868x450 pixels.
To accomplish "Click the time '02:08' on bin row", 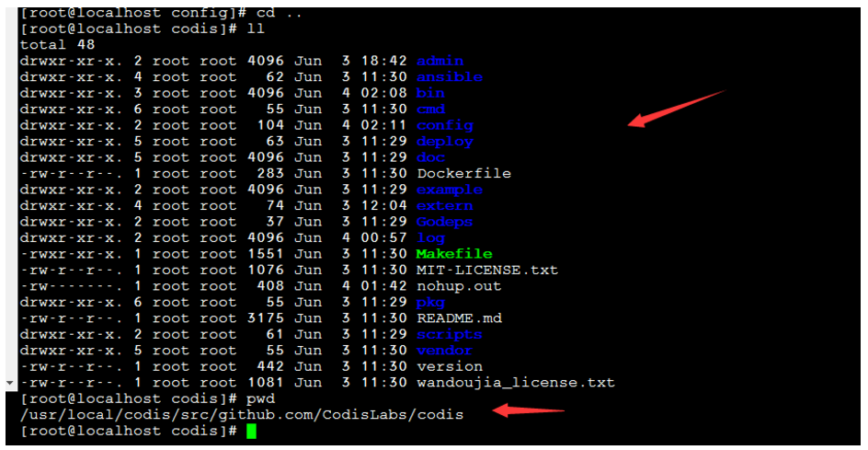I will tap(383, 93).
